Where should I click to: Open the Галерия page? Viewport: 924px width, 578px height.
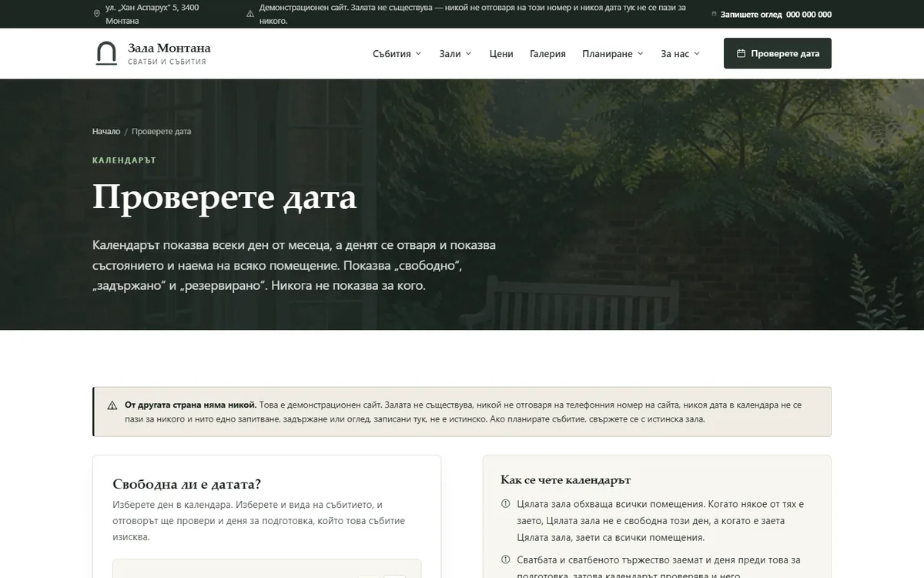[547, 54]
